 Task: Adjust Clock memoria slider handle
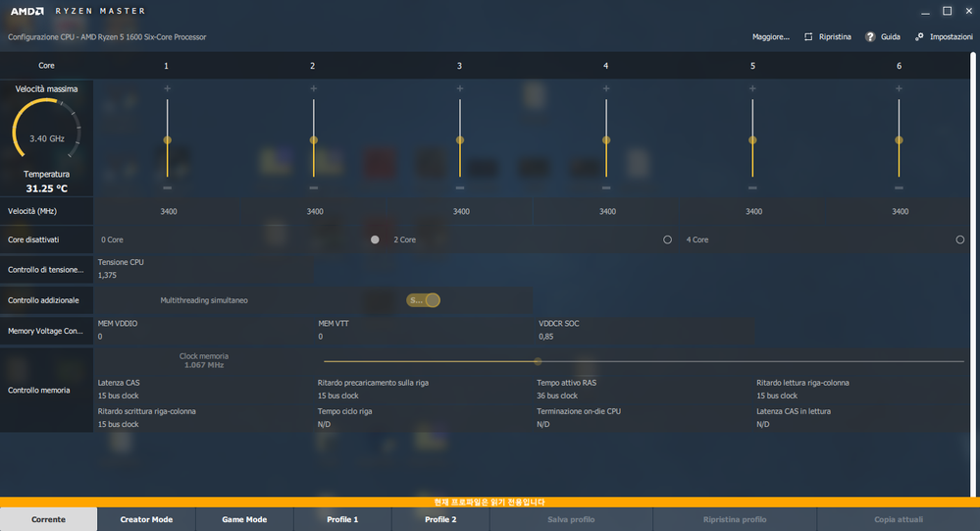(x=538, y=361)
